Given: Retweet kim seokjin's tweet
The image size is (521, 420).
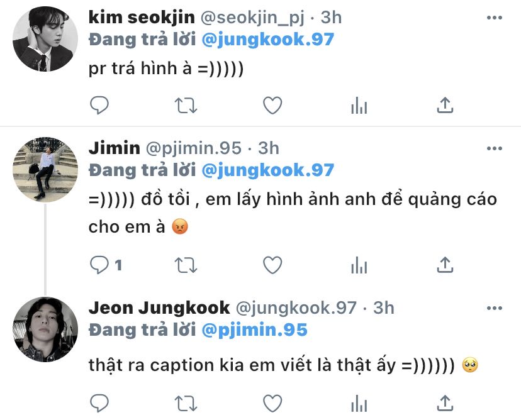Looking at the screenshot, I should [x=185, y=106].
